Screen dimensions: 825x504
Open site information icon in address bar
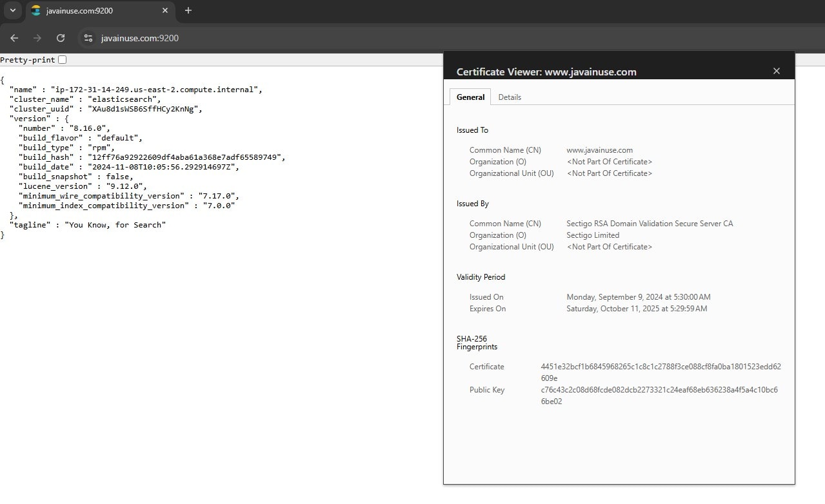click(88, 38)
